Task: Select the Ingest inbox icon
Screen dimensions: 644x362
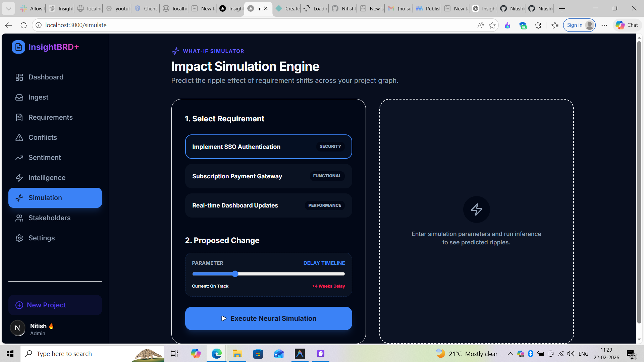Action: pyautogui.click(x=19, y=97)
